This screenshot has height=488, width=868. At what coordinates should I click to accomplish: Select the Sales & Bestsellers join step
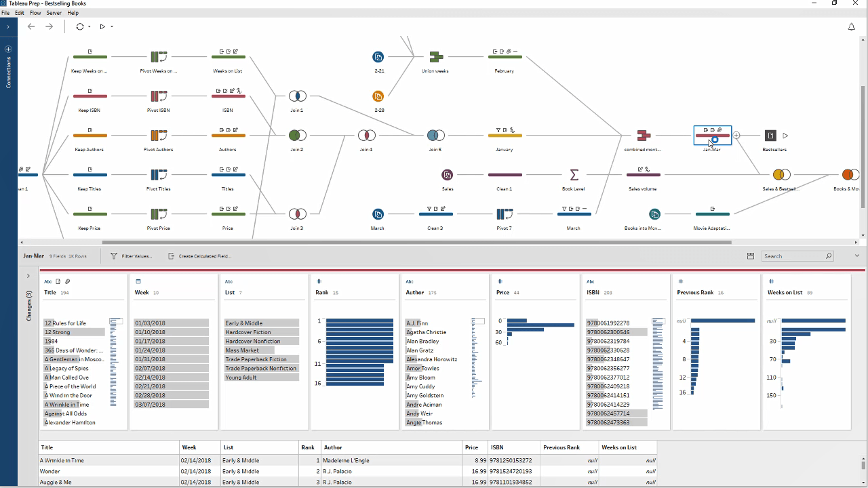pos(781,175)
